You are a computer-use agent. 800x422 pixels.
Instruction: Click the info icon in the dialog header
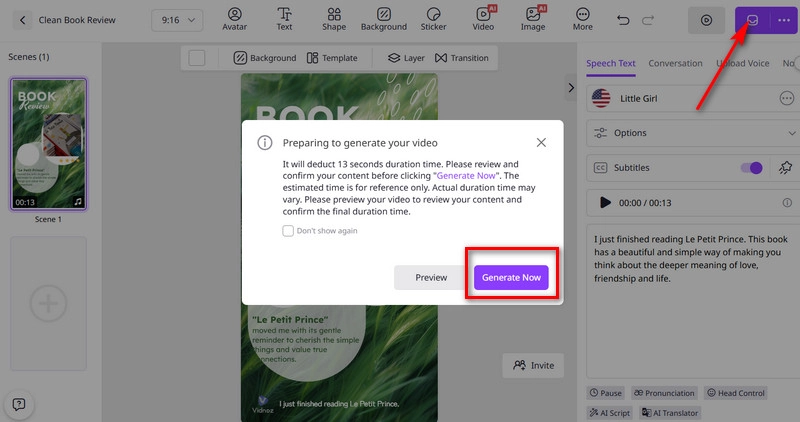pos(264,142)
